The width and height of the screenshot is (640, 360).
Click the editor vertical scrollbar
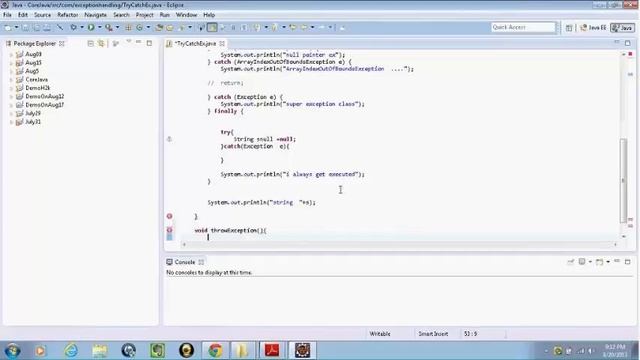pos(623,180)
